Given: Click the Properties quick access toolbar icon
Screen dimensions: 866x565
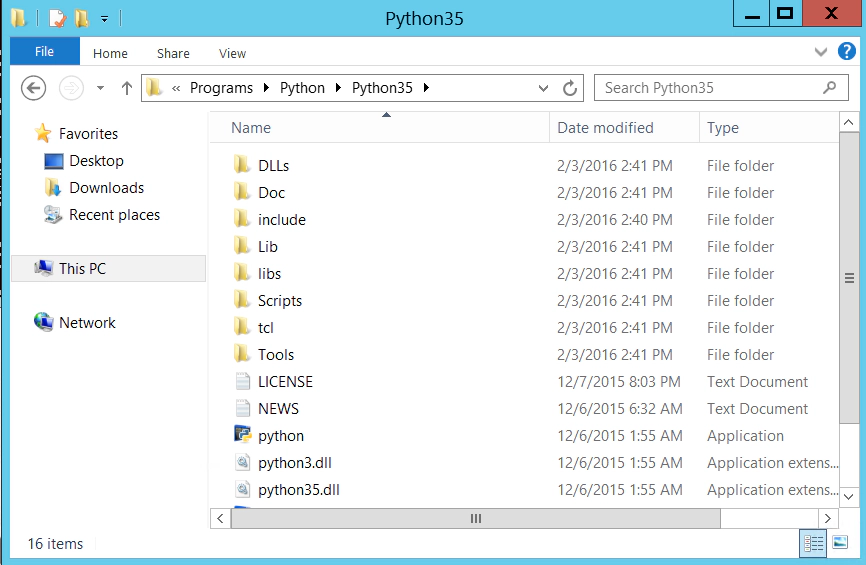Looking at the screenshot, I should [x=57, y=18].
